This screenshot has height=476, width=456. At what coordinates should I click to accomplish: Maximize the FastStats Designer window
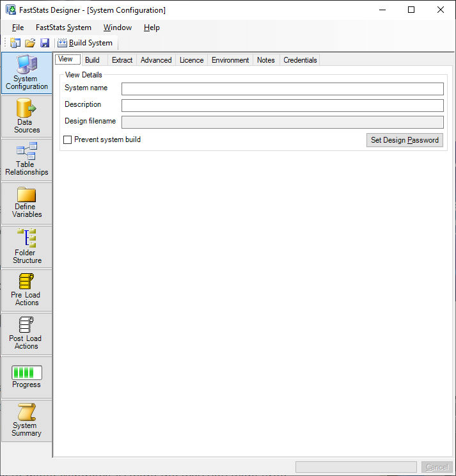pos(411,10)
